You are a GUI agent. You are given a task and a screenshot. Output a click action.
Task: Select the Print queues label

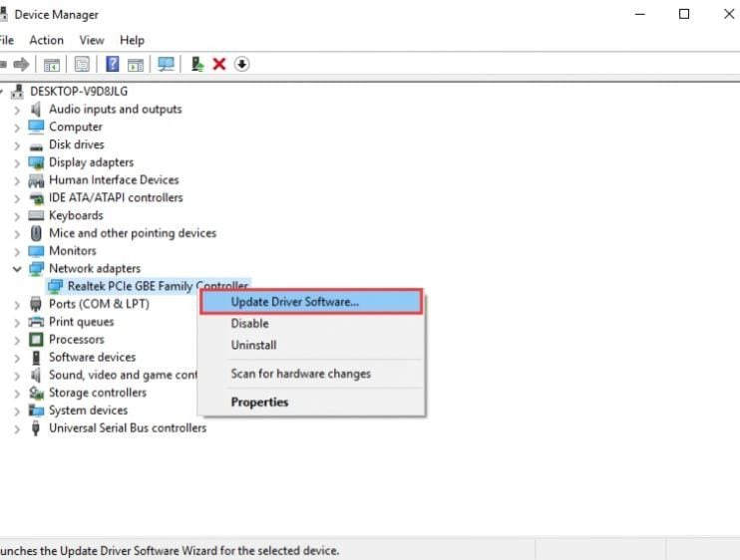pos(82,322)
